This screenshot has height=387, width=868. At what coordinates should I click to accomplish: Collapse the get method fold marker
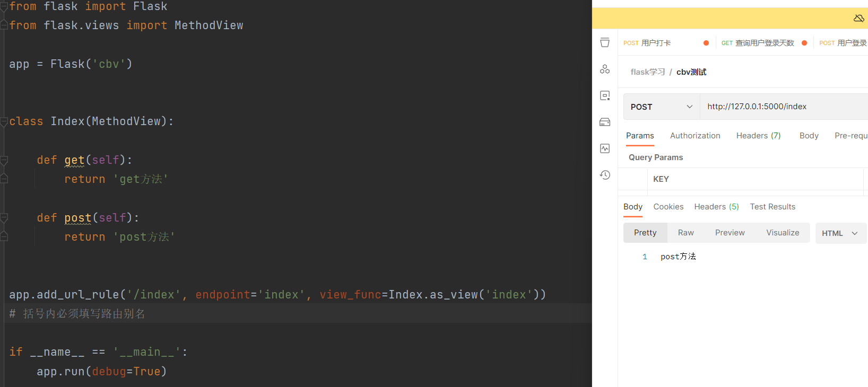point(4,160)
